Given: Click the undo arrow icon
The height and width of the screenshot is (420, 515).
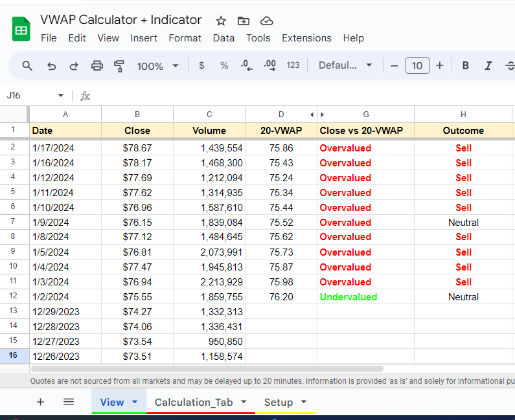Looking at the screenshot, I should pos(51,66).
